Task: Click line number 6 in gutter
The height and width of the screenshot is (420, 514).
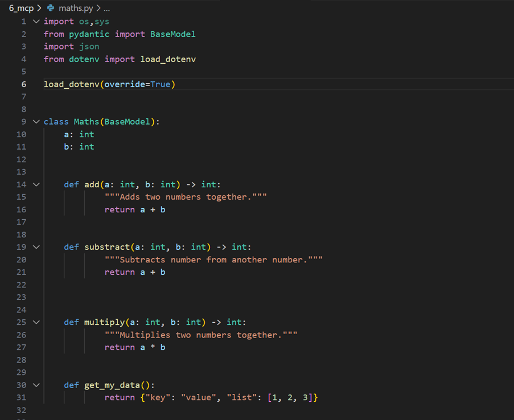Action: coord(23,84)
